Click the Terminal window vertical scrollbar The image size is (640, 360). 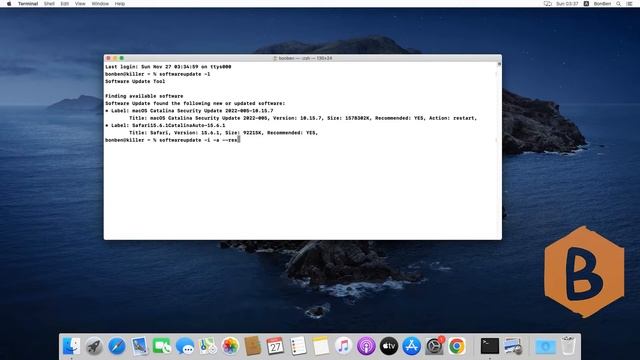coord(499,150)
